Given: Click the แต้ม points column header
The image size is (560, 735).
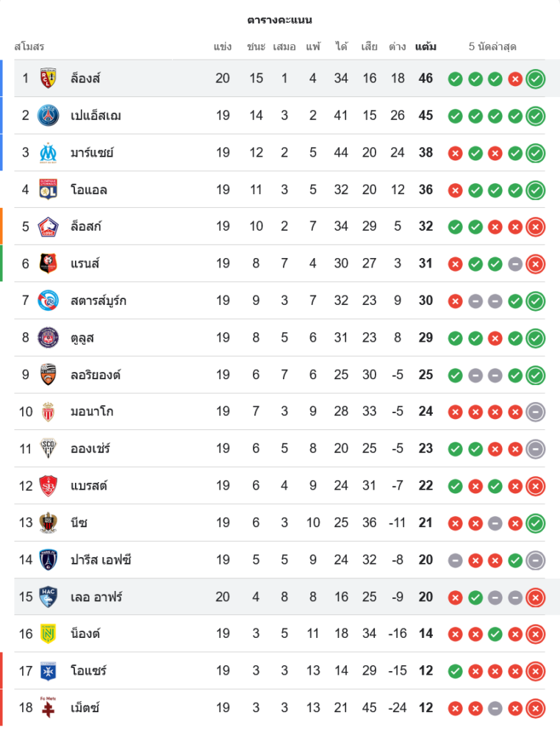Looking at the screenshot, I should point(426,47).
